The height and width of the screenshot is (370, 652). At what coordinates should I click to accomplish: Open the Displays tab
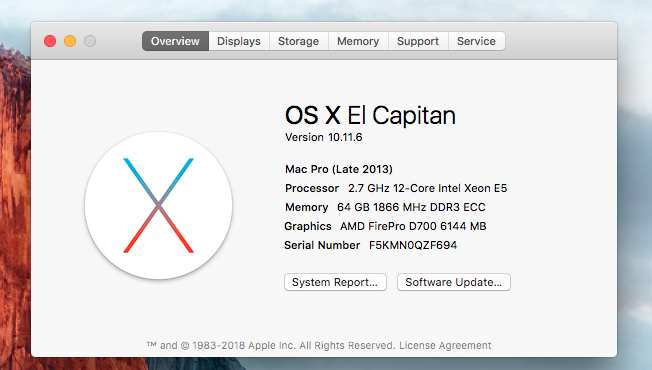click(x=239, y=41)
